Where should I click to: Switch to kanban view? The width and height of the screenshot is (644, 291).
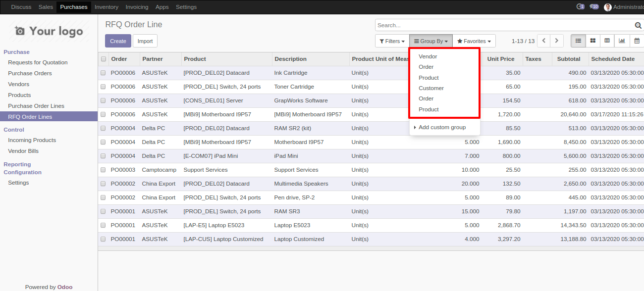tap(592, 41)
